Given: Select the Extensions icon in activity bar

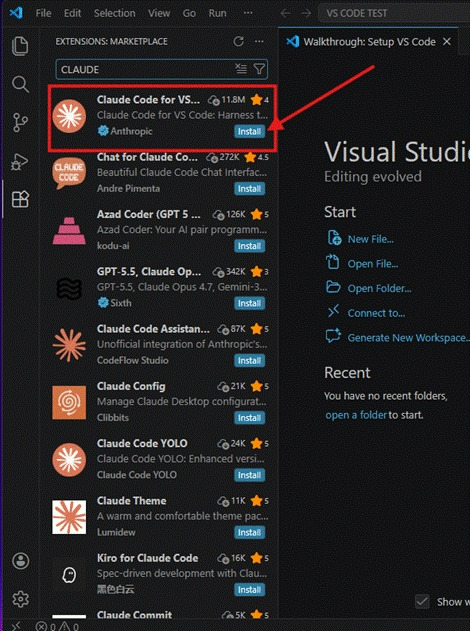Looking at the screenshot, I should 20,199.
